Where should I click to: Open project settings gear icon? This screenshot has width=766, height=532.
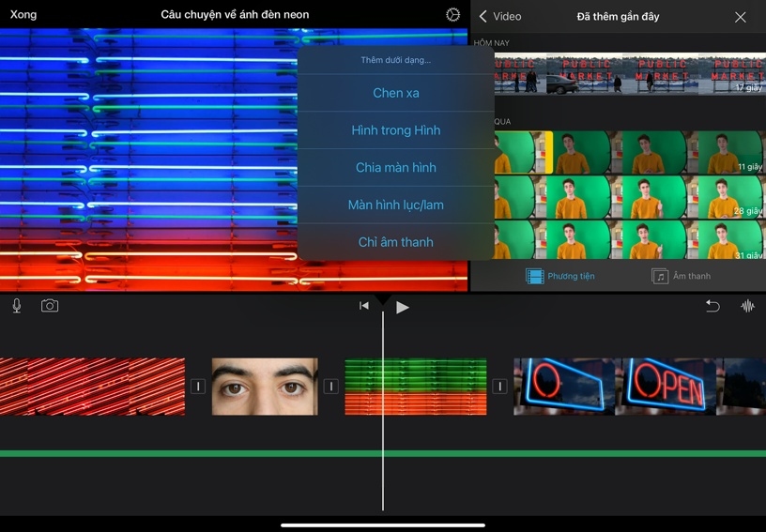click(x=453, y=15)
